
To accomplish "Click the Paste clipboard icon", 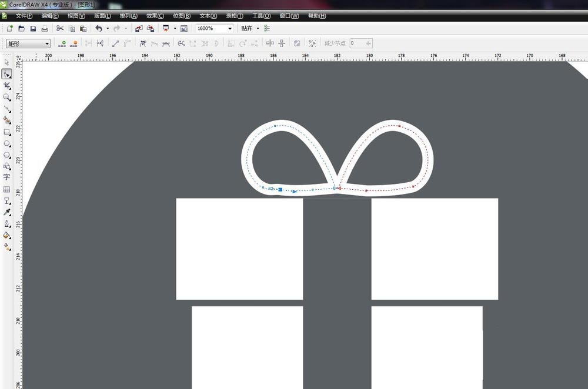I will [83, 28].
